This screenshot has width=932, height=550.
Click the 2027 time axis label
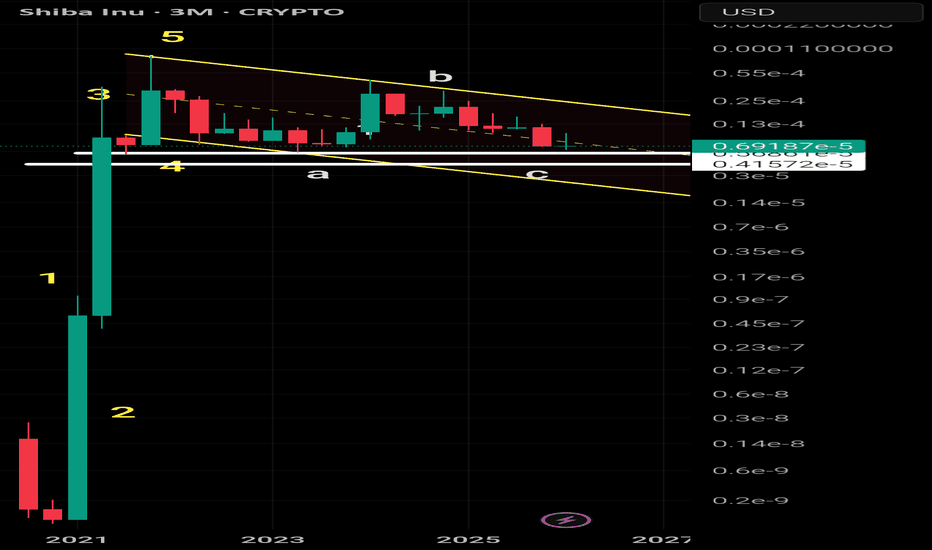coord(661,540)
